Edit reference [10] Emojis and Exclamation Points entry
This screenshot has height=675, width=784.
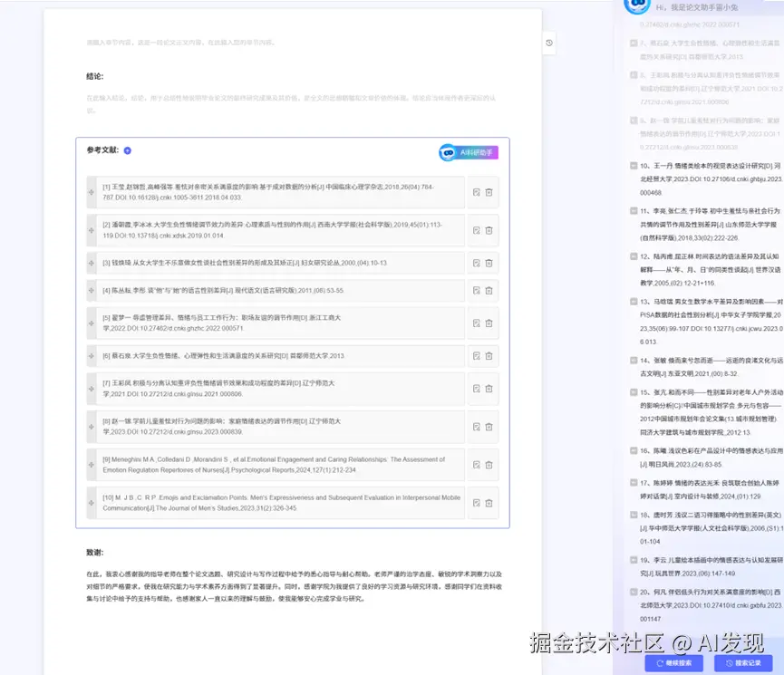477,503
